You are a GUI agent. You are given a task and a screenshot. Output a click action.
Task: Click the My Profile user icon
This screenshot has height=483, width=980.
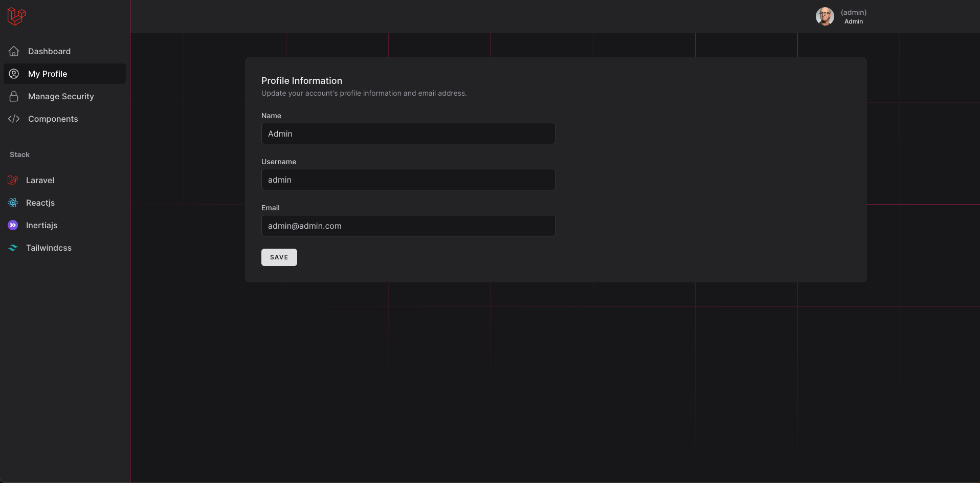click(14, 74)
